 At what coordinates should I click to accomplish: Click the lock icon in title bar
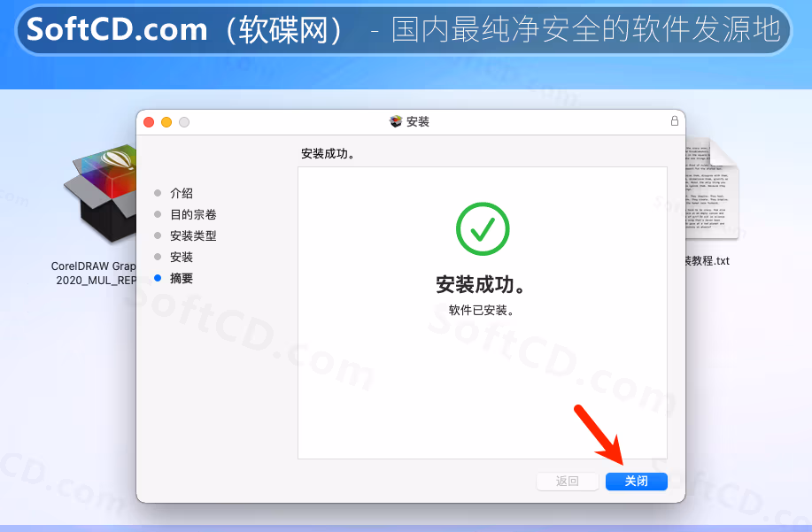(x=674, y=121)
